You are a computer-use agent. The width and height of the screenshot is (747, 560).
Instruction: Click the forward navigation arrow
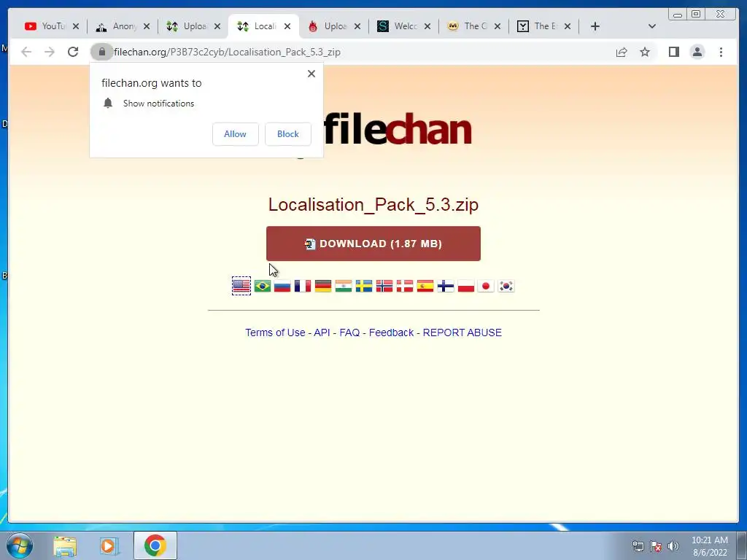click(x=50, y=52)
